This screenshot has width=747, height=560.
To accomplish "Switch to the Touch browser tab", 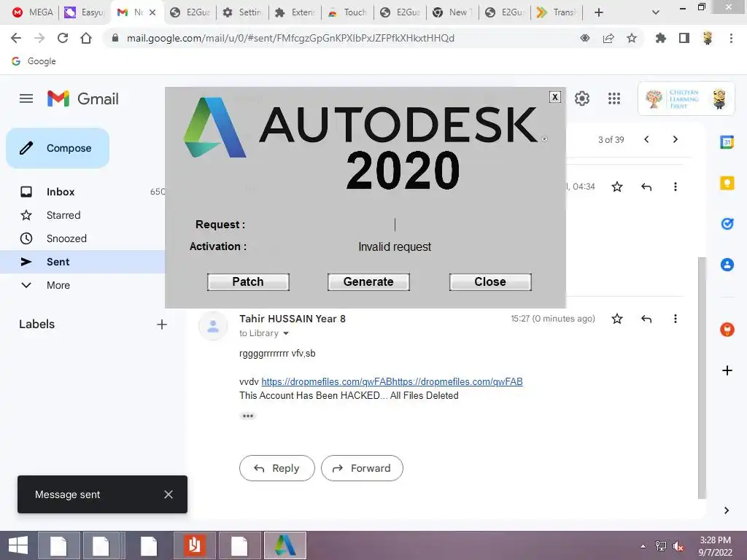I will (x=347, y=12).
